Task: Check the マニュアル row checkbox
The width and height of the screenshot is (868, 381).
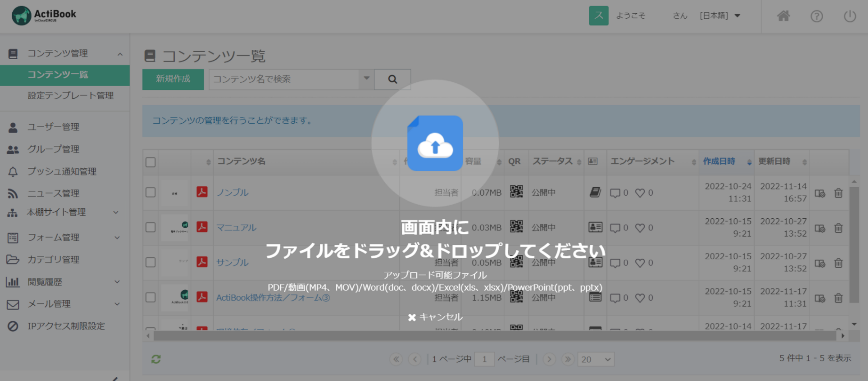Action: 151,227
